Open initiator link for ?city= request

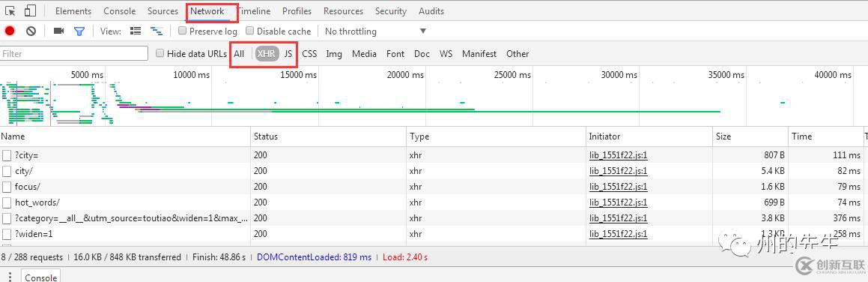click(619, 156)
